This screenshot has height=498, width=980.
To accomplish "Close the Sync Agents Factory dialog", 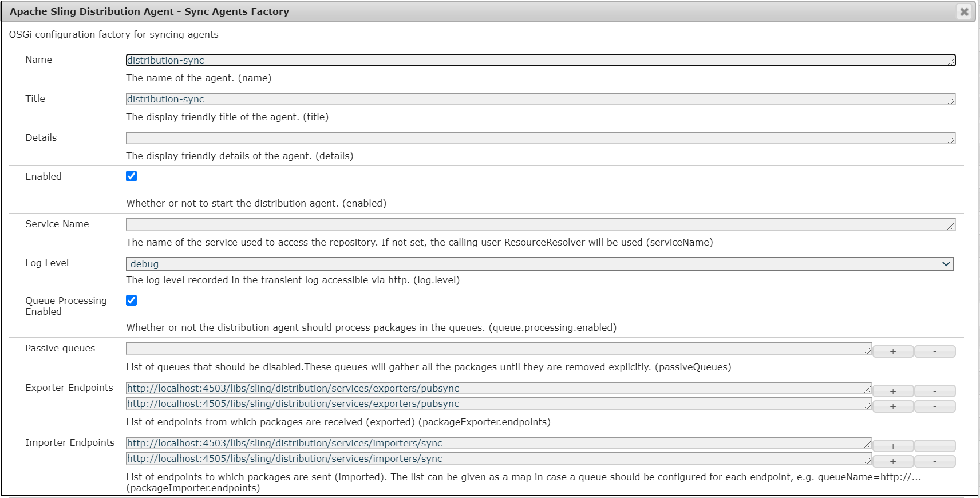I will tap(964, 11).
